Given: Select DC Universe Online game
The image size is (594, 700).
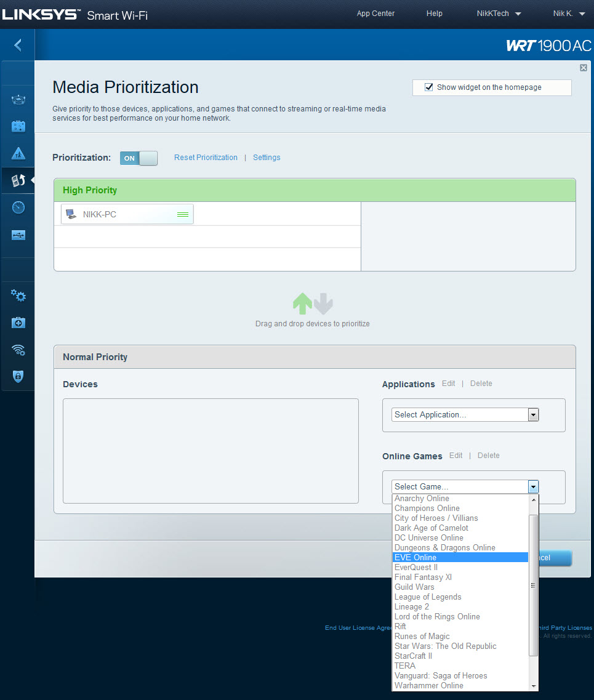Looking at the screenshot, I should 460,537.
